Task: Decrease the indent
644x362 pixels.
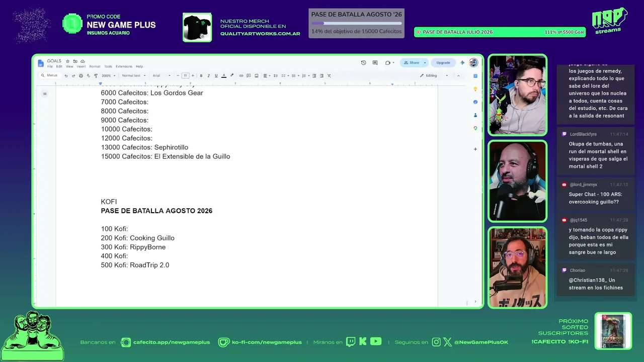Action: [314, 76]
